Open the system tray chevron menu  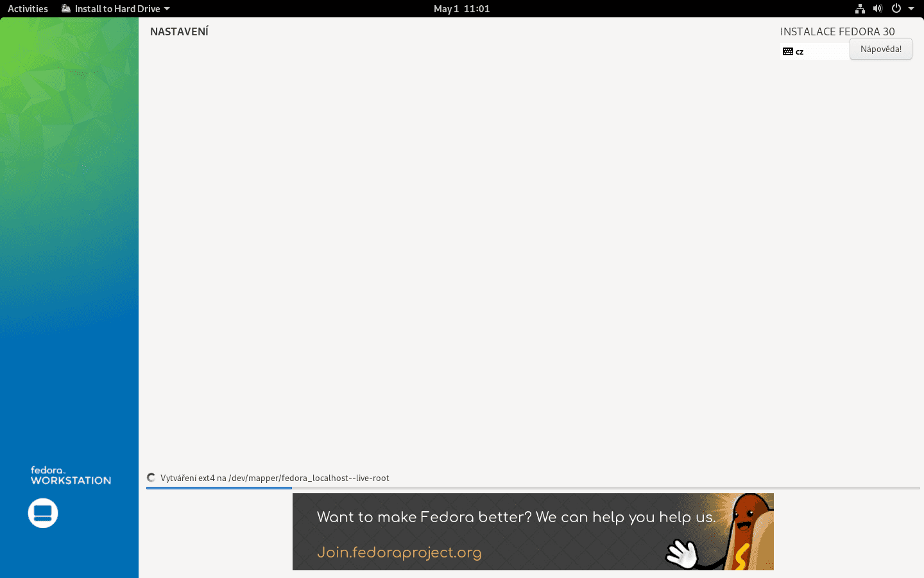[x=912, y=8]
